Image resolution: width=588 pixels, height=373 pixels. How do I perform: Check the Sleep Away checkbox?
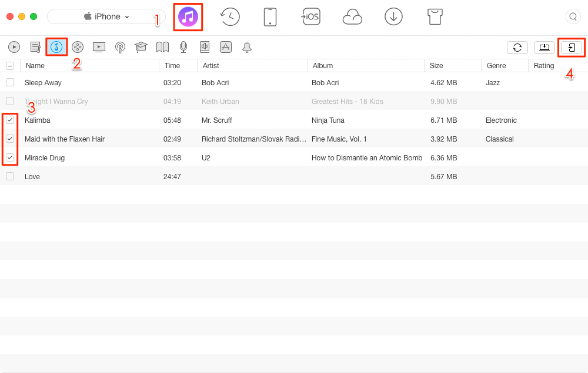tap(10, 82)
